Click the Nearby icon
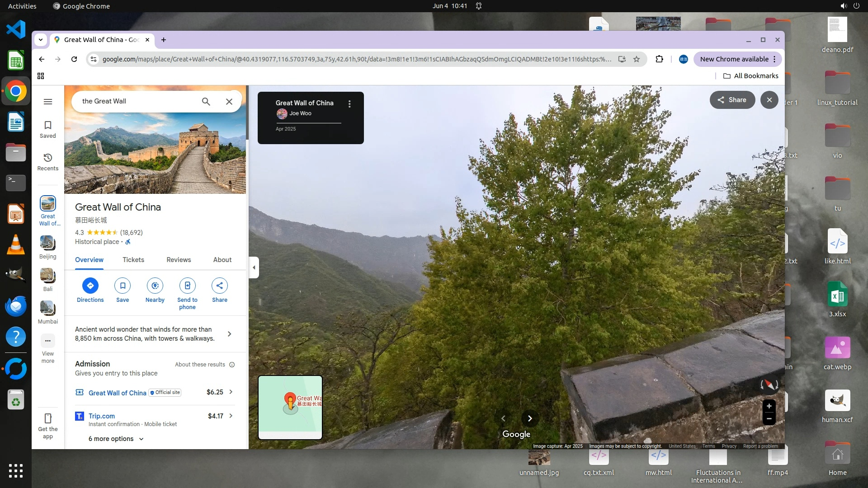The image size is (868, 488). (x=155, y=286)
